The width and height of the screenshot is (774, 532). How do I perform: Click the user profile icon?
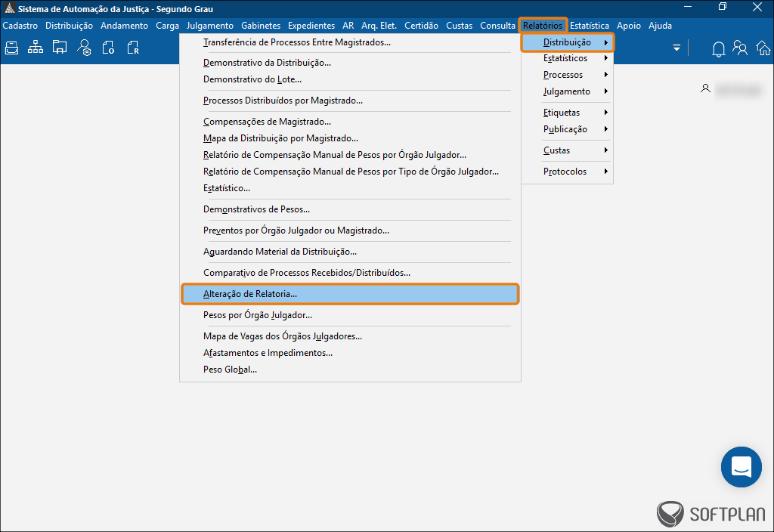pos(705,88)
